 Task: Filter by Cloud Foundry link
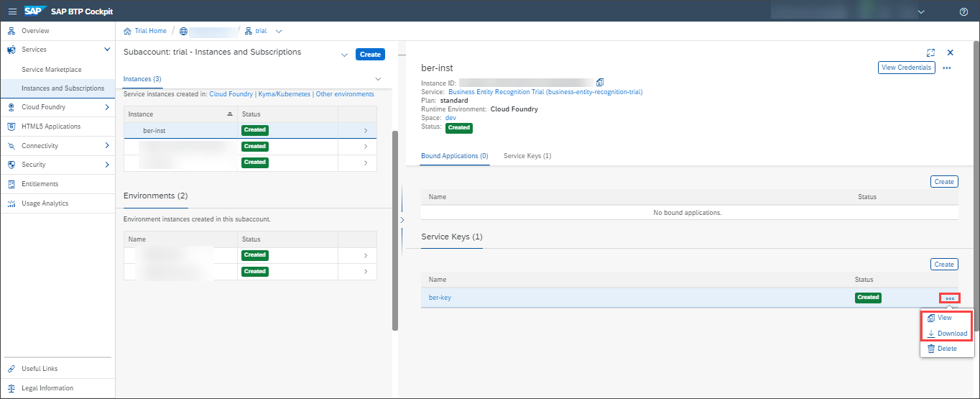[x=231, y=94]
